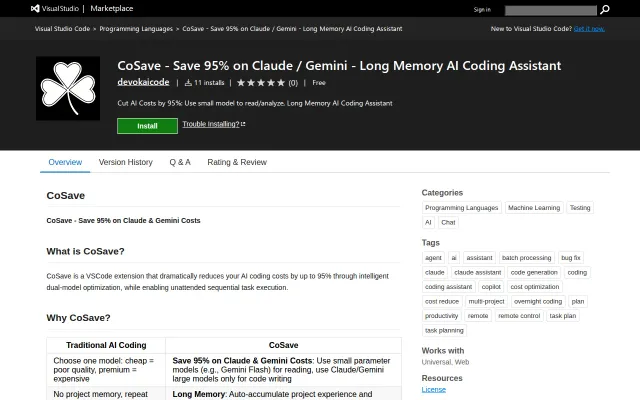Click the '11 installs' count text

tap(209, 83)
